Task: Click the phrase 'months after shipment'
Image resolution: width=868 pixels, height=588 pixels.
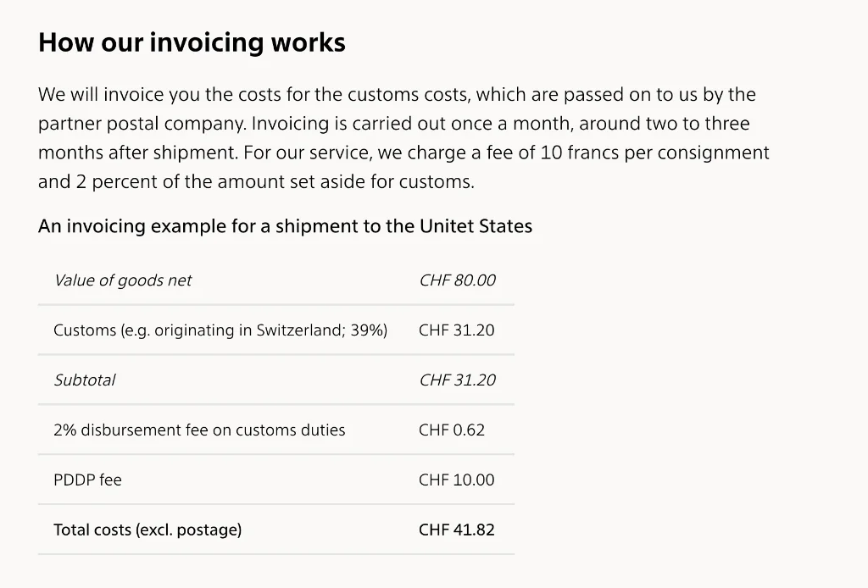Action: click(136, 153)
